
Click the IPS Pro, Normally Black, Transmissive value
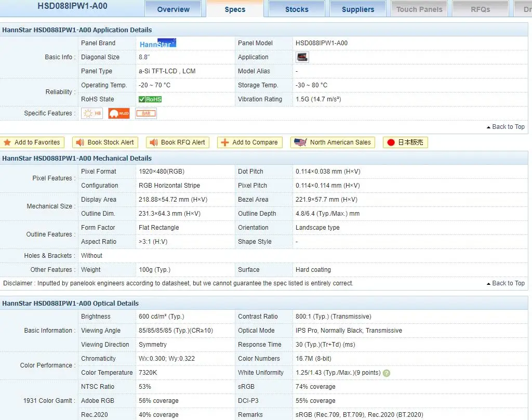tap(349, 331)
